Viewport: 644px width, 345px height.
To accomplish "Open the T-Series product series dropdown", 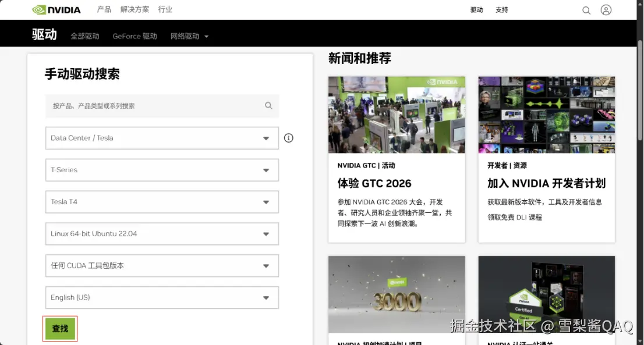I will tap(162, 170).
